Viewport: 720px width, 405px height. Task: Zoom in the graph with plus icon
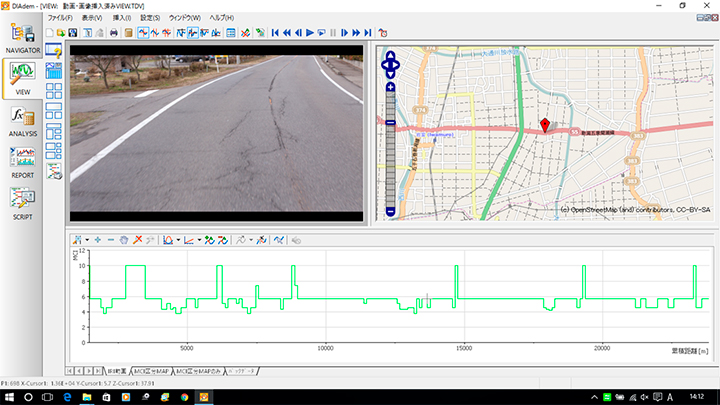(x=98, y=240)
